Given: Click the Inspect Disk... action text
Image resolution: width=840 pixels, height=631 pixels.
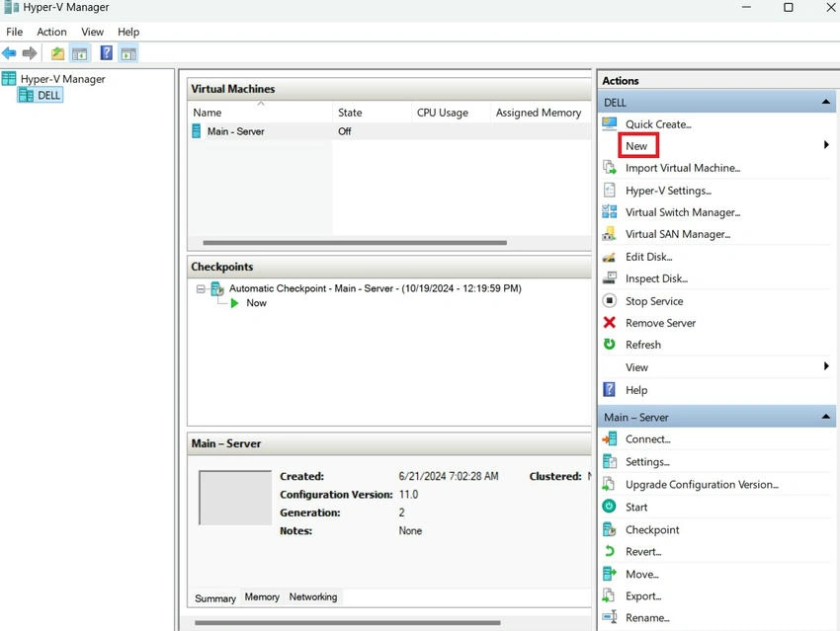Looking at the screenshot, I should (657, 278).
